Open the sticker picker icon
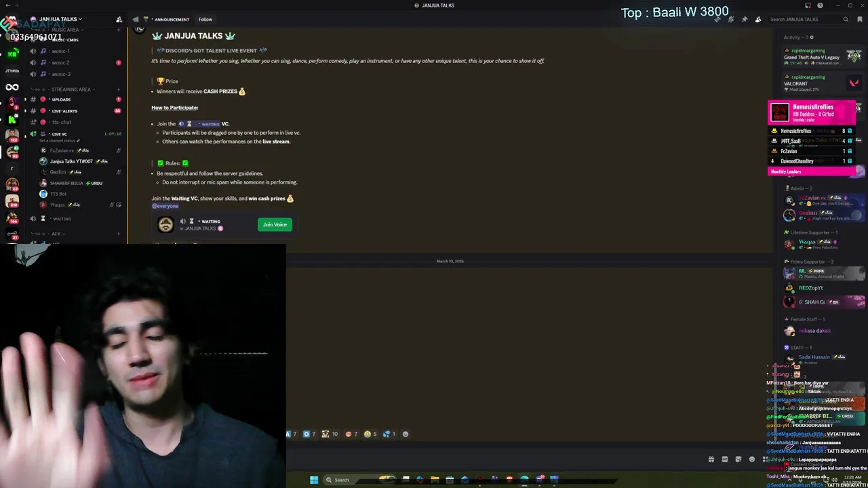This screenshot has height=488, width=868. coord(738,460)
